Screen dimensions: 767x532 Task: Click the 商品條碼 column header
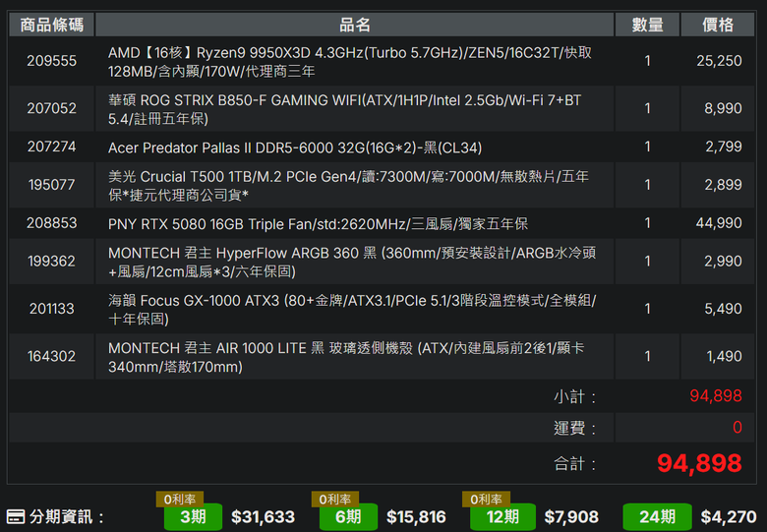51,25
